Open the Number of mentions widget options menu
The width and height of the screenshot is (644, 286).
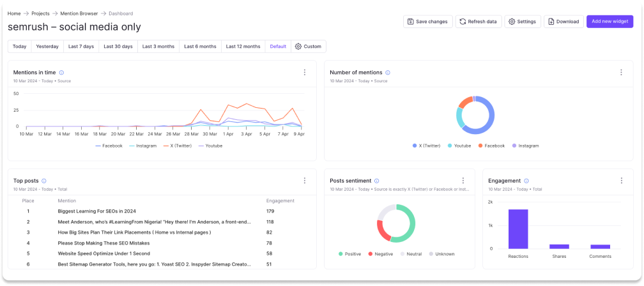pyautogui.click(x=621, y=73)
